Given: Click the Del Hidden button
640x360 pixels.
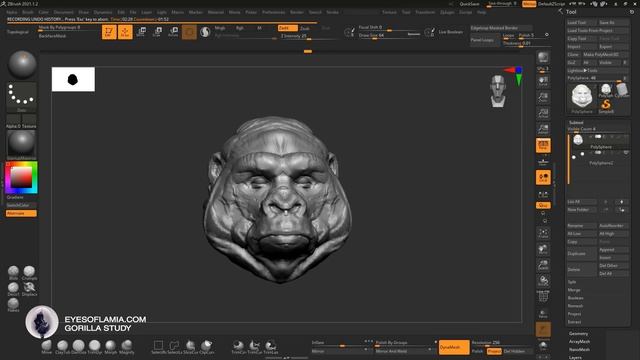Looking at the screenshot, I should pyautogui.click(x=517, y=351).
